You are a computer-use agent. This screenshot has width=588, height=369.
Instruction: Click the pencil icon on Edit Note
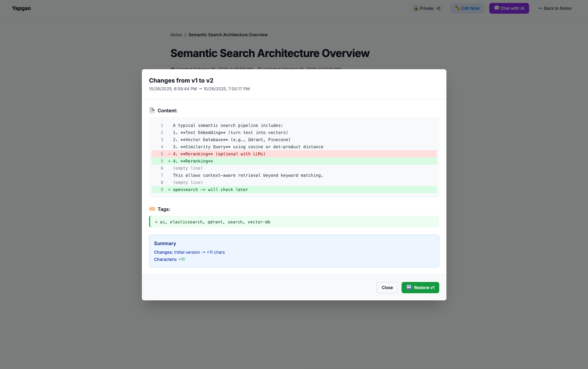[x=457, y=8]
